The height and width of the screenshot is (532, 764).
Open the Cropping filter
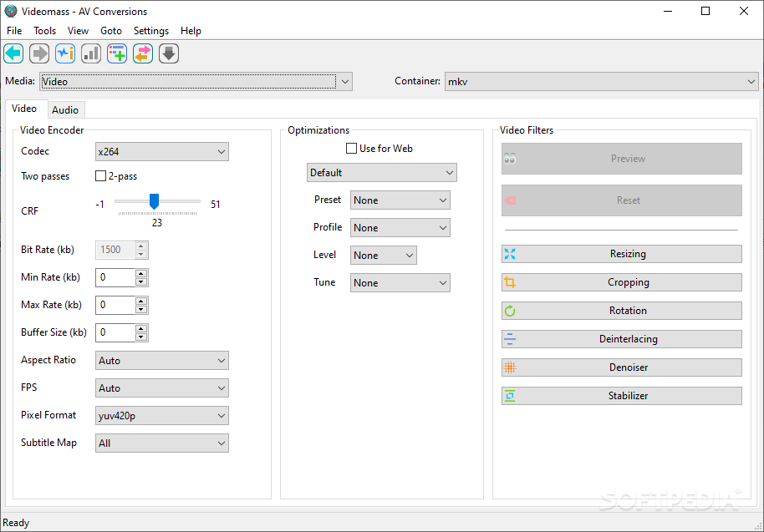622,282
